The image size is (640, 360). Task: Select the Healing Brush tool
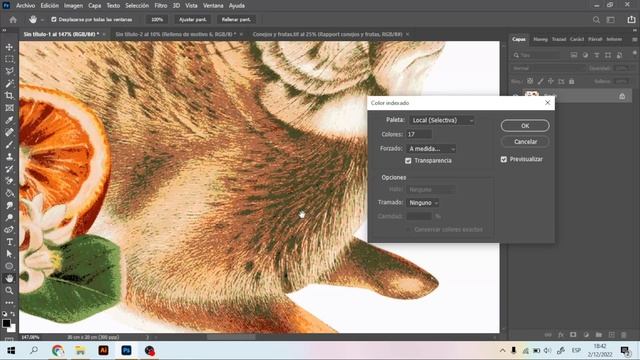[x=9, y=132]
